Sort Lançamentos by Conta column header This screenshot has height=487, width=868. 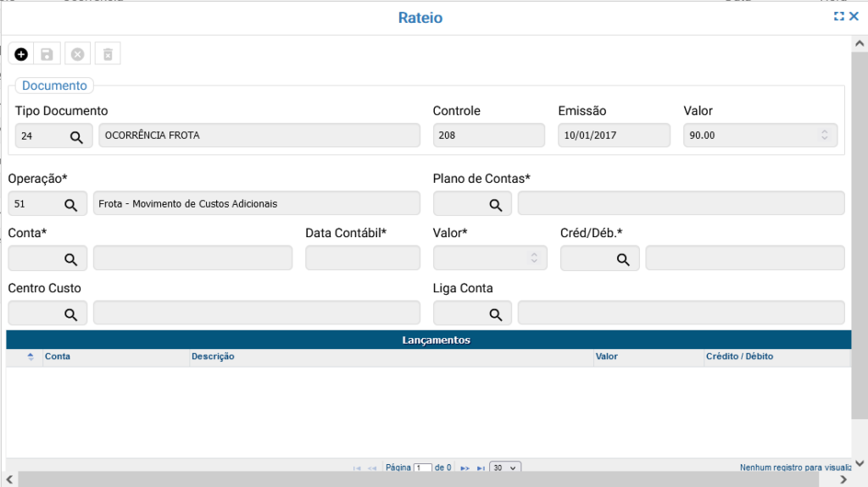click(58, 357)
